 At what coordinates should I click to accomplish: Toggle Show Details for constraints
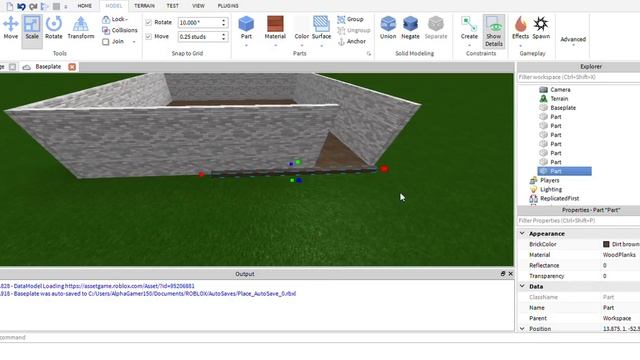click(x=494, y=31)
